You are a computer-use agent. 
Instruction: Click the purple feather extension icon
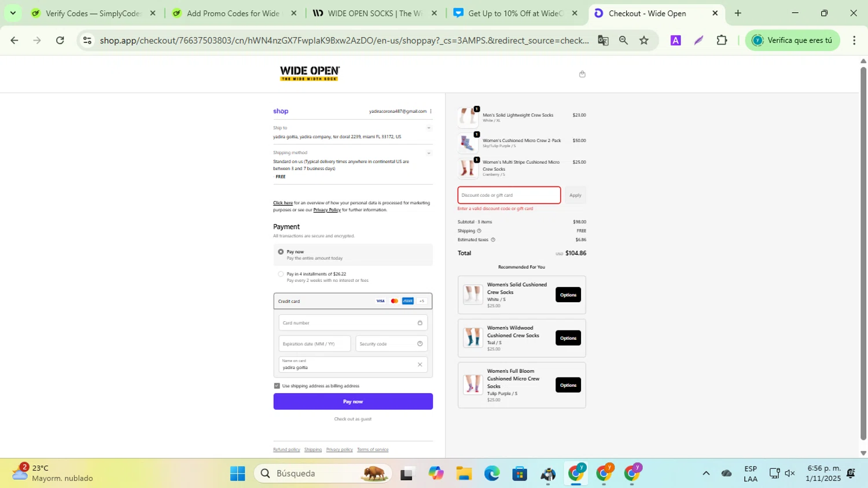[x=698, y=40]
